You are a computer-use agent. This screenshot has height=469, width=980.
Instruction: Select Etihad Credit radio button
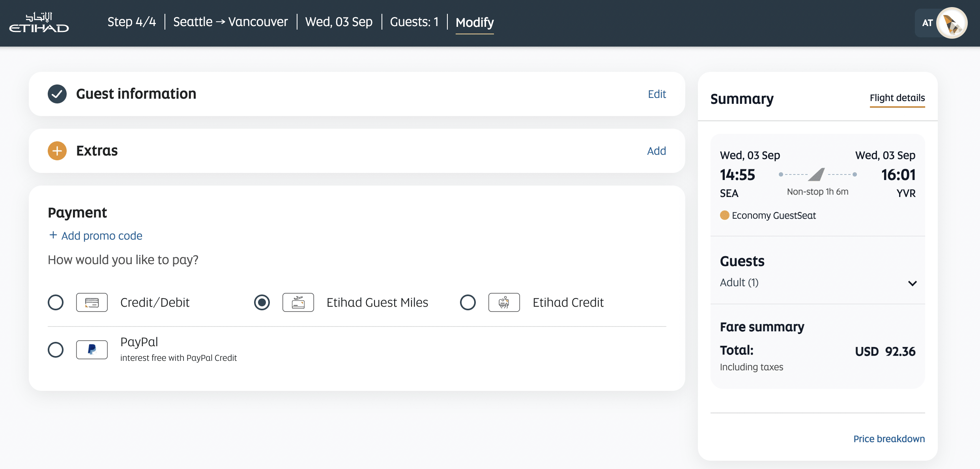click(468, 302)
